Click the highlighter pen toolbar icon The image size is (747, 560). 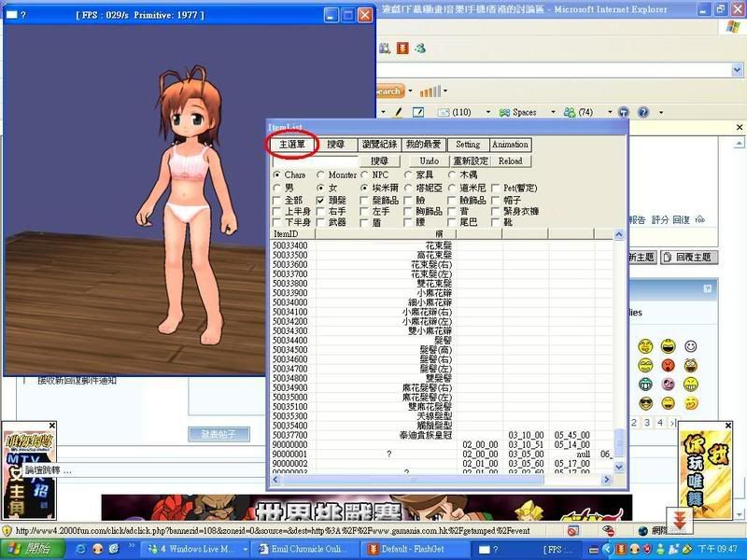click(398, 112)
